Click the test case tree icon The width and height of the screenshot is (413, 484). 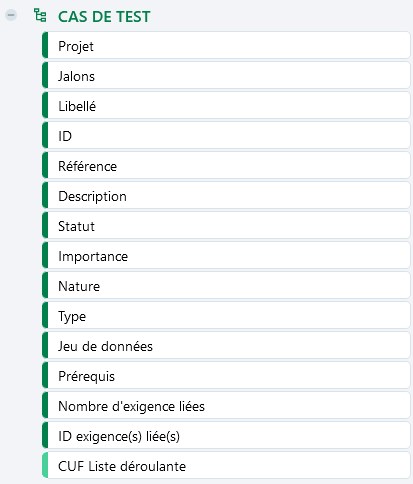40,15
